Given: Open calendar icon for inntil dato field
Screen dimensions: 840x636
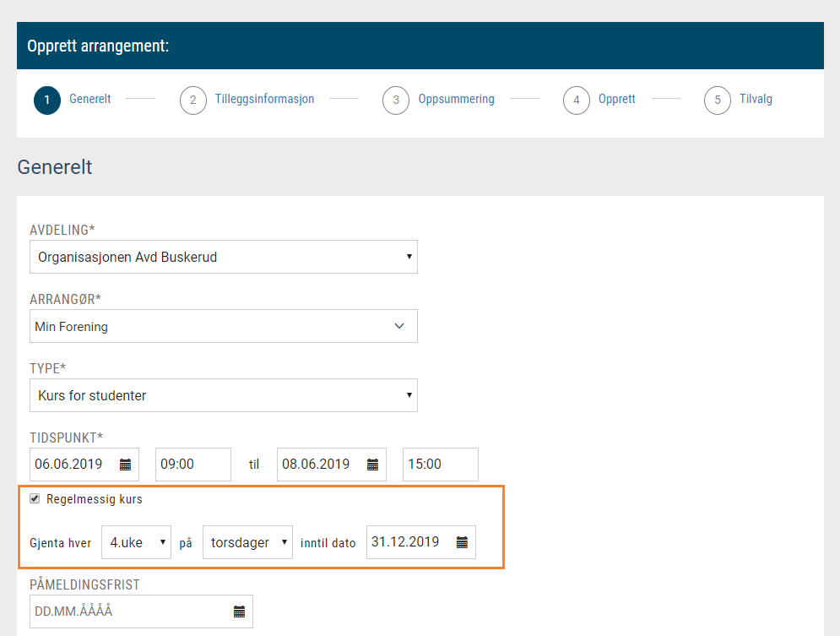Looking at the screenshot, I should (x=462, y=542).
